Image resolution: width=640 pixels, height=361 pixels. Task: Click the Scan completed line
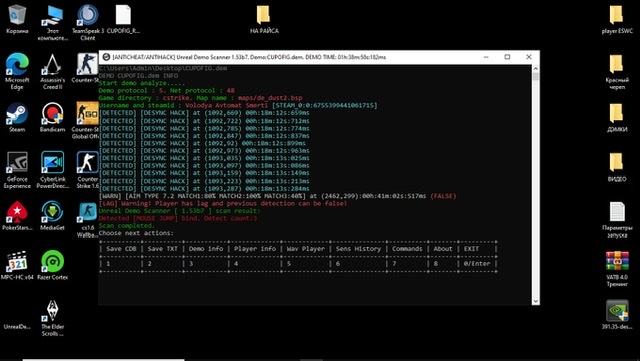point(127,225)
